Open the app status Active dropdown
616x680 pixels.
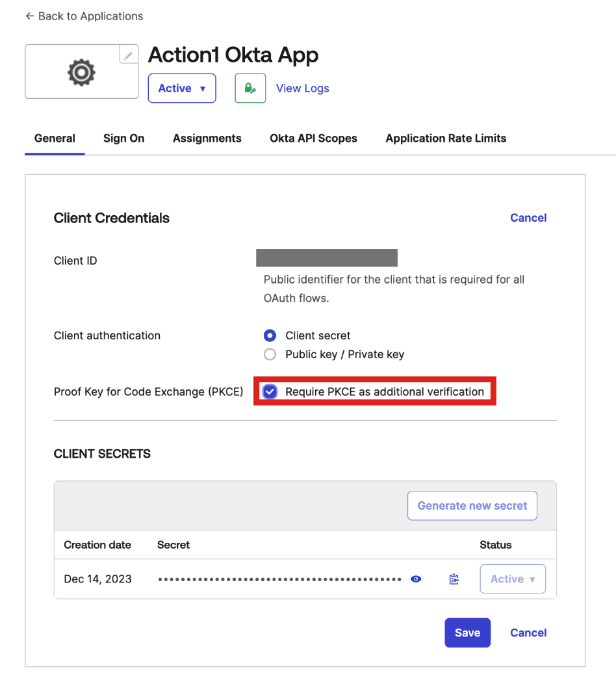pos(182,88)
